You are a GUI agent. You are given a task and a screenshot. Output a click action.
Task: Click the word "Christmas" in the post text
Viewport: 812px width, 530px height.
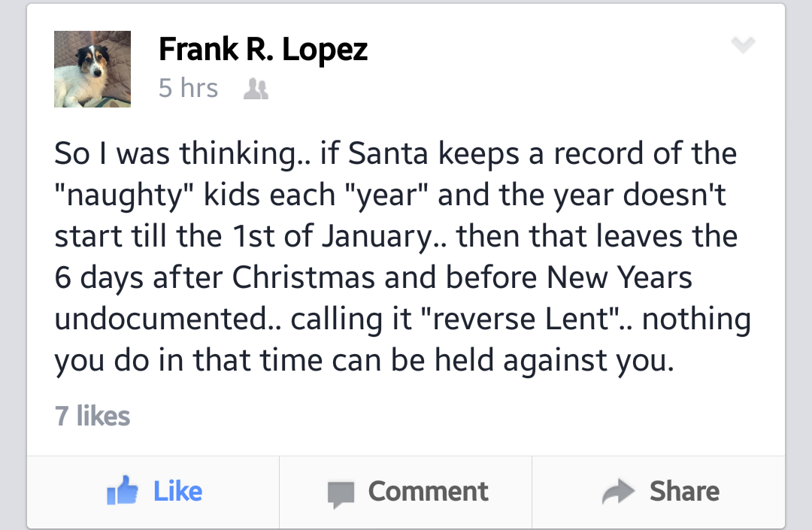pos(303,278)
